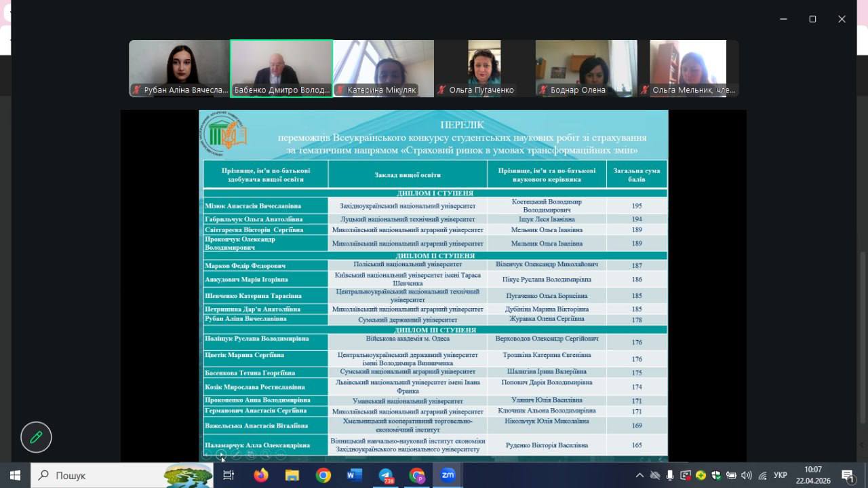Select Ольга Пугаченко participant video tile
This screenshot has width=868, height=488.
484,68
